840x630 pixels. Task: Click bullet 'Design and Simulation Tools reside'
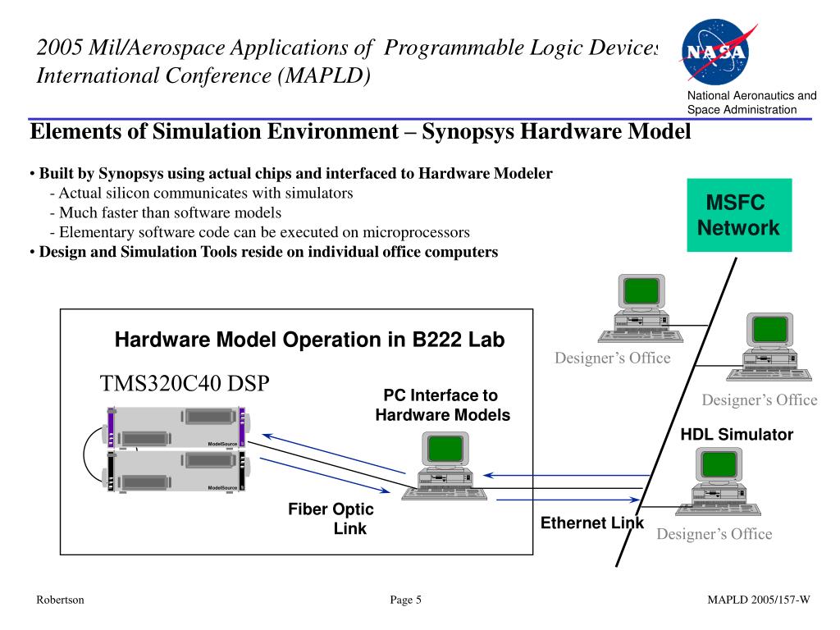tap(264, 252)
